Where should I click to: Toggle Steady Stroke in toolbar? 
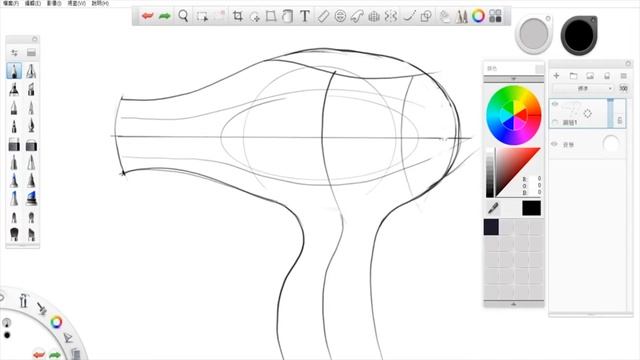pyautogui.click(x=409, y=16)
